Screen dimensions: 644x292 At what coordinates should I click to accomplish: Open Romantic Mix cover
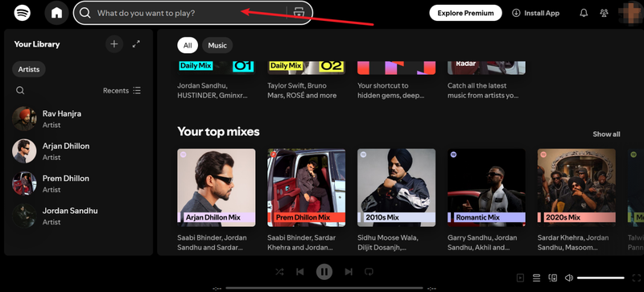[x=486, y=187]
